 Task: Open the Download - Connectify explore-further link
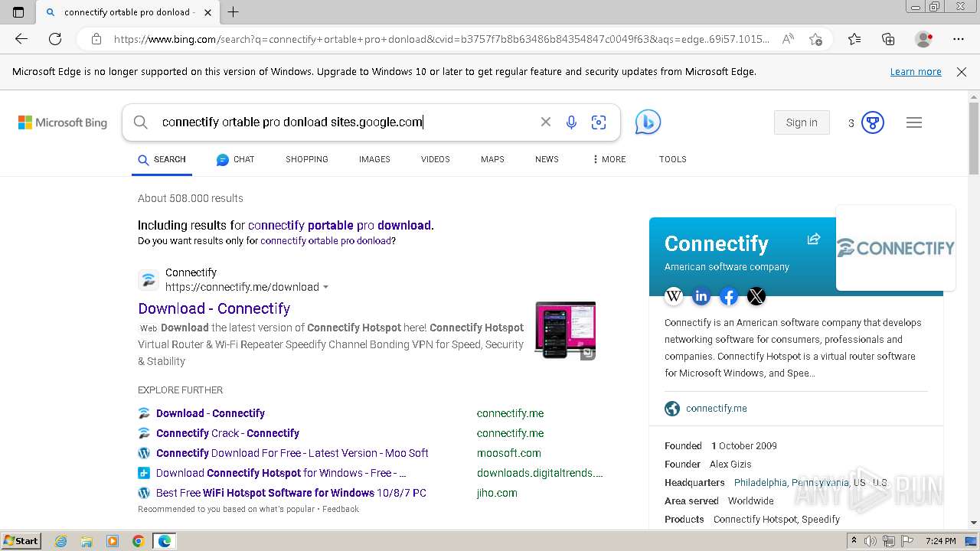pyautogui.click(x=211, y=413)
